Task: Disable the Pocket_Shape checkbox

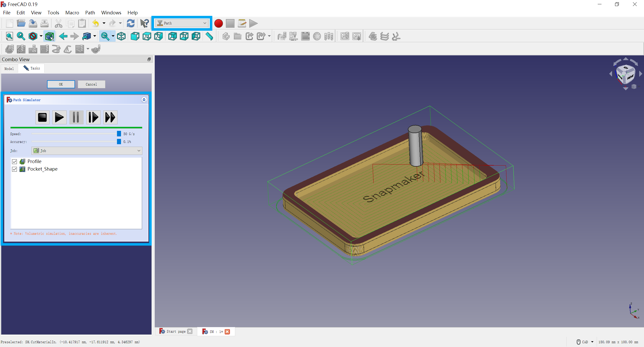Action: point(15,169)
